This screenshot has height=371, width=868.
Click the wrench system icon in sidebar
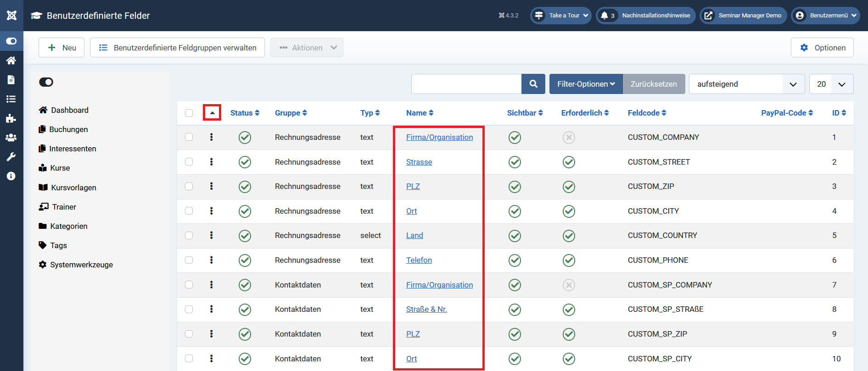(11, 157)
